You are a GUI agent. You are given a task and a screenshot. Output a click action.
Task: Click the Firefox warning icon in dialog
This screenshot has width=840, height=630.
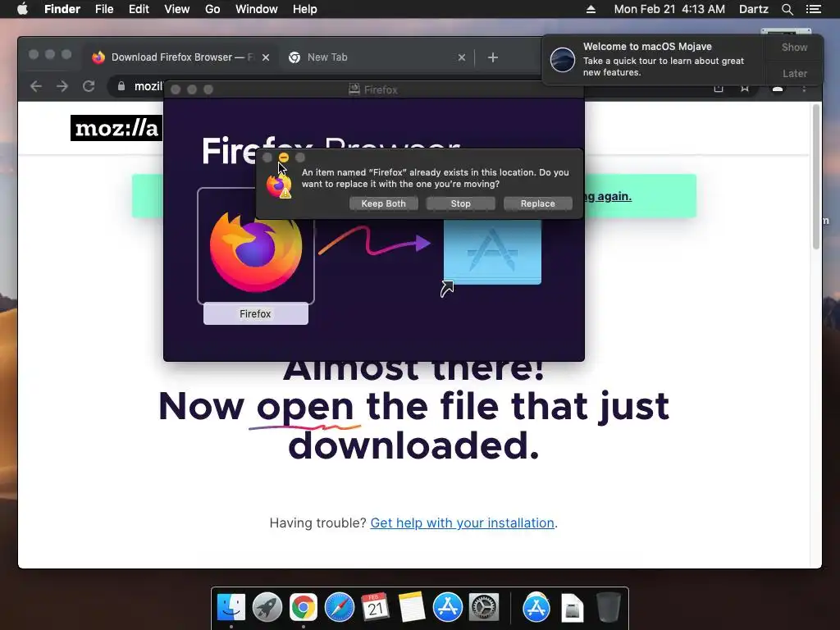[279, 186]
